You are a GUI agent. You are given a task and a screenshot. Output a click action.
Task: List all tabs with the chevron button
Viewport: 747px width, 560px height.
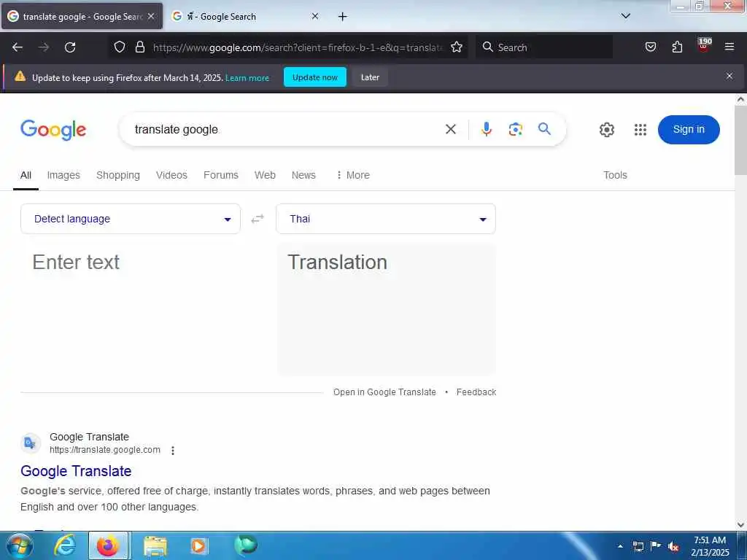pyautogui.click(x=625, y=16)
